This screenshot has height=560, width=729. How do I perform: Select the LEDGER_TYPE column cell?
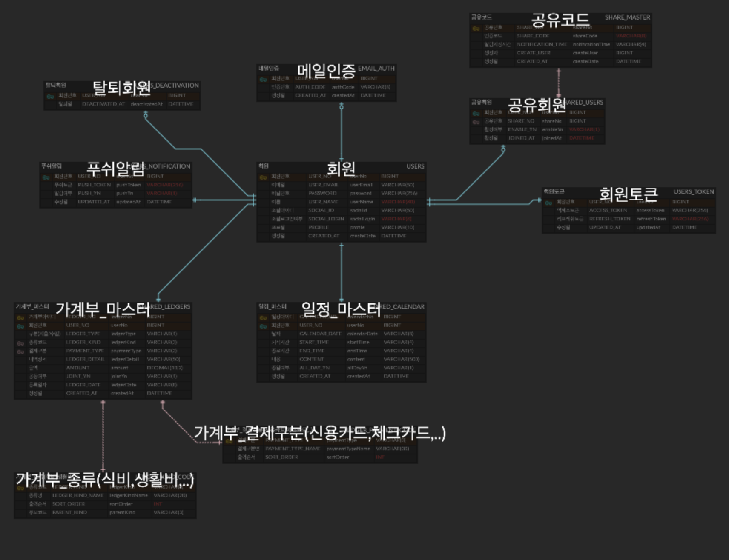(x=83, y=334)
